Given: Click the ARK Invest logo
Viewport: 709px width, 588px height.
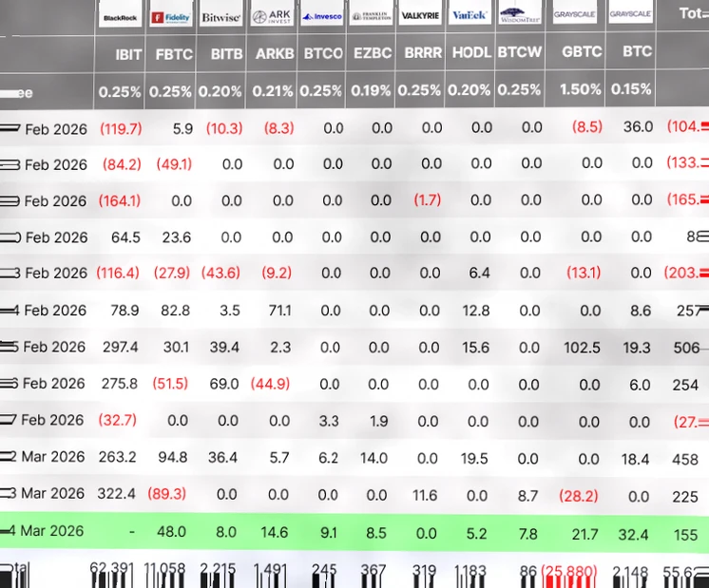Looking at the screenshot, I should point(272,15).
